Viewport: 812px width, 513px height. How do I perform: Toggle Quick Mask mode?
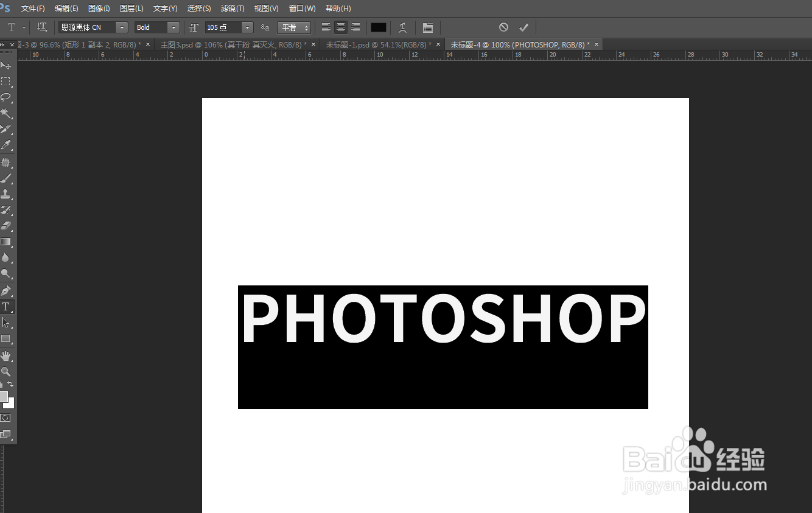(x=5, y=418)
